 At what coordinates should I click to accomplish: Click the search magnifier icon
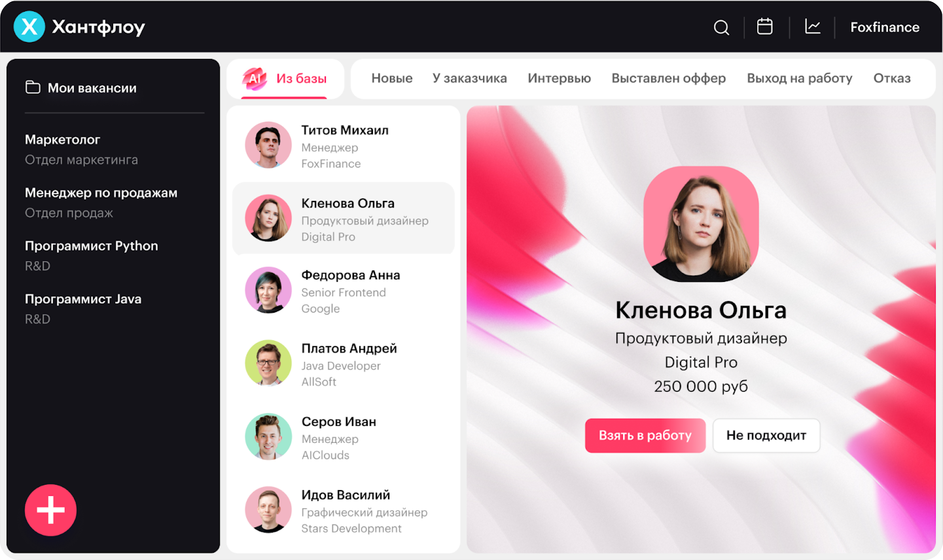721,27
